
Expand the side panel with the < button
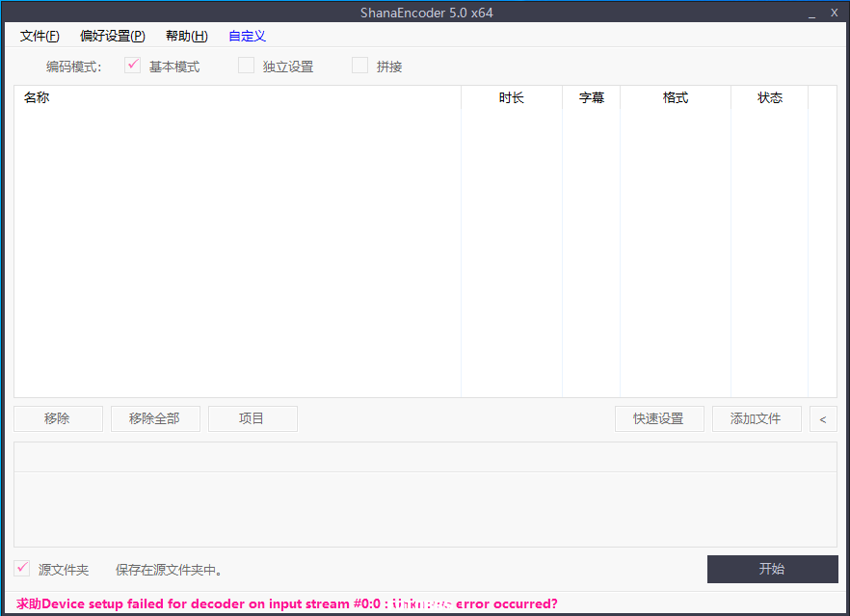[823, 418]
